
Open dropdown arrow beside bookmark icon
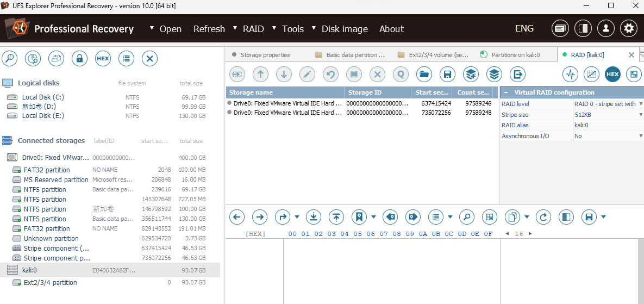(x=374, y=217)
